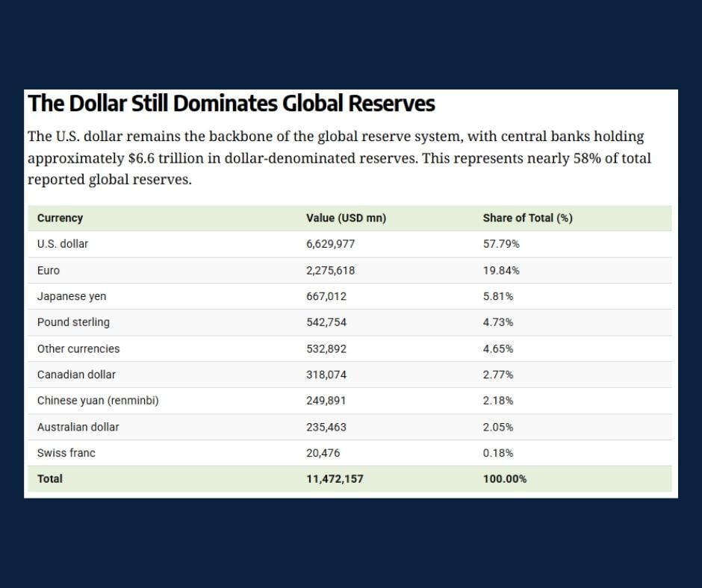Image resolution: width=702 pixels, height=588 pixels.
Task: Sort by the 'Share of Total (%)' header
Action: (528, 218)
